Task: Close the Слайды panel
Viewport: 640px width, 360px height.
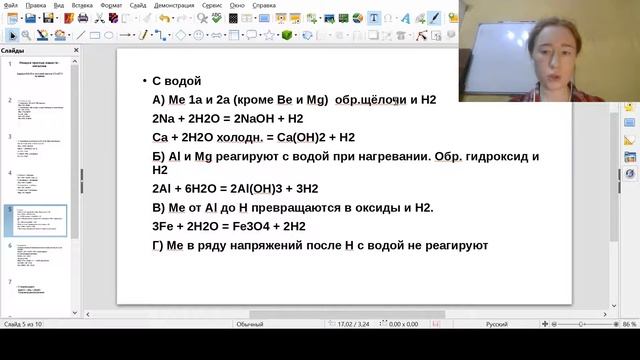Action: (x=76, y=50)
